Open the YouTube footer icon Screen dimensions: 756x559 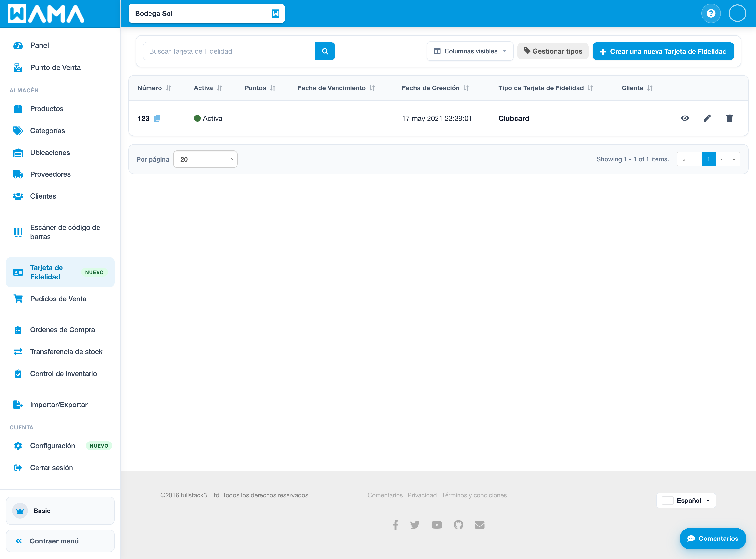436,524
